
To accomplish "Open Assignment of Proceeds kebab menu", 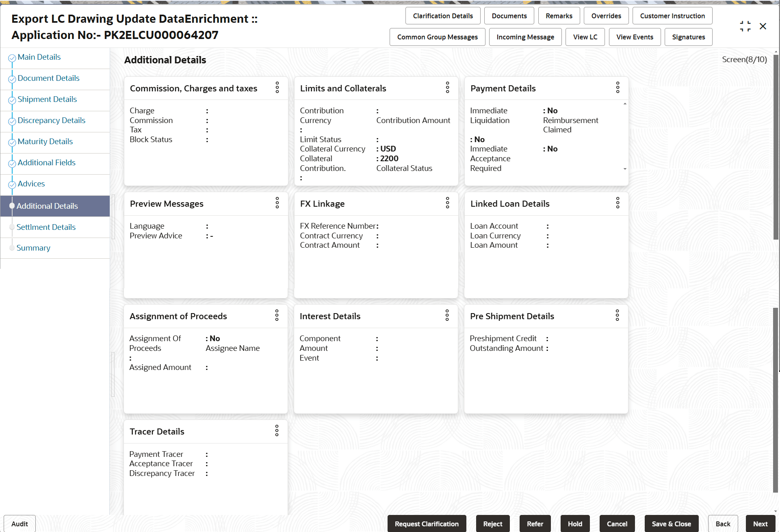I will [x=277, y=316].
